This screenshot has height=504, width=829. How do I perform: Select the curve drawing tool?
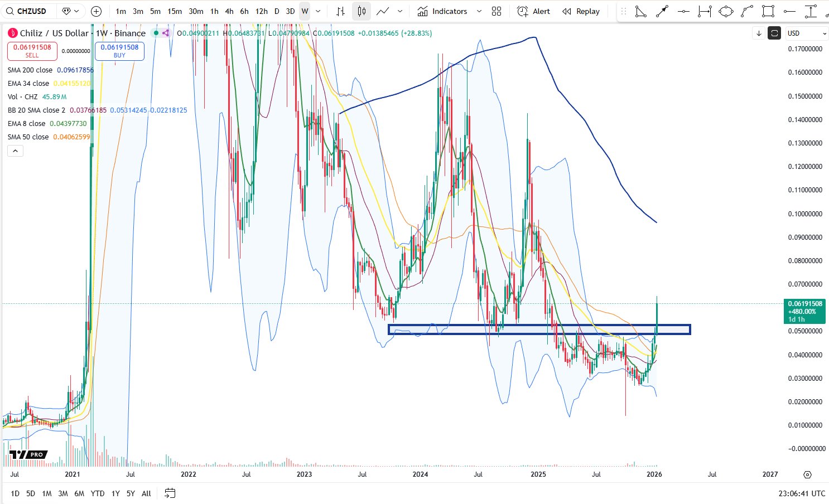pyautogui.click(x=747, y=11)
